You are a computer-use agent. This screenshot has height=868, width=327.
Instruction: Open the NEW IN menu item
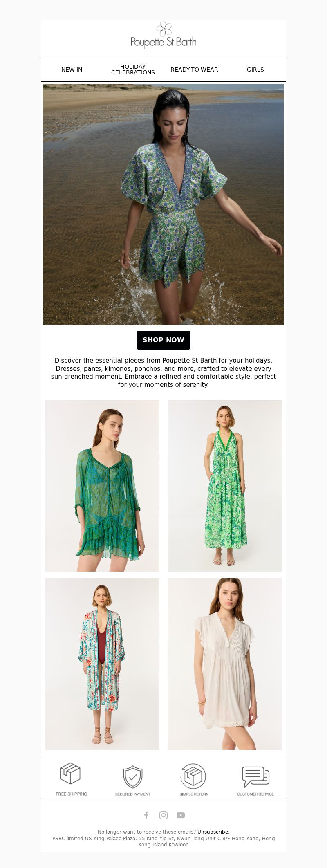coord(72,70)
